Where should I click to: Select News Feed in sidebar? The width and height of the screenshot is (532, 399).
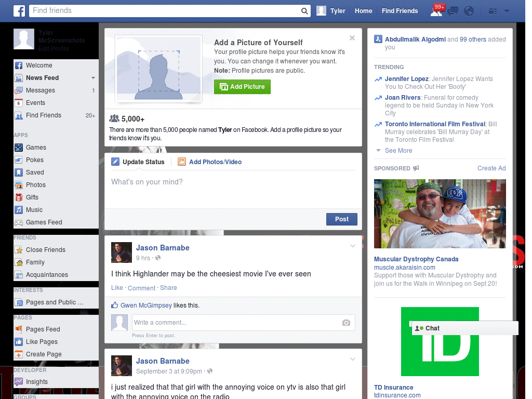point(43,78)
